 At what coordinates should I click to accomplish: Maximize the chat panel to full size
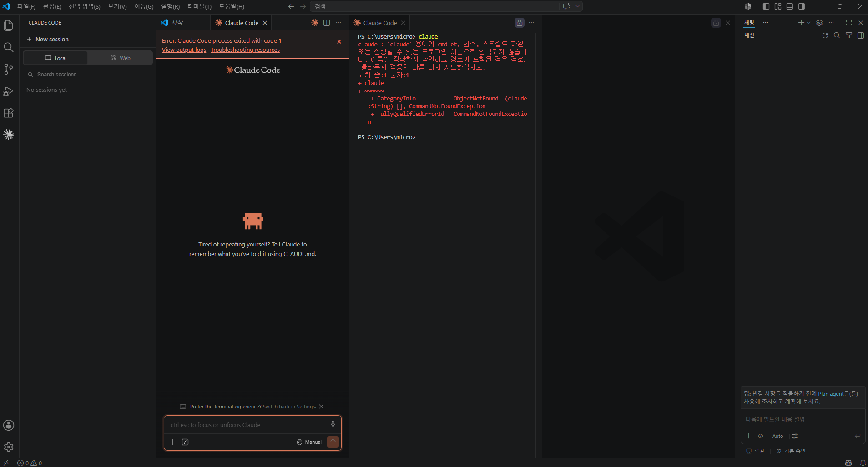849,23
